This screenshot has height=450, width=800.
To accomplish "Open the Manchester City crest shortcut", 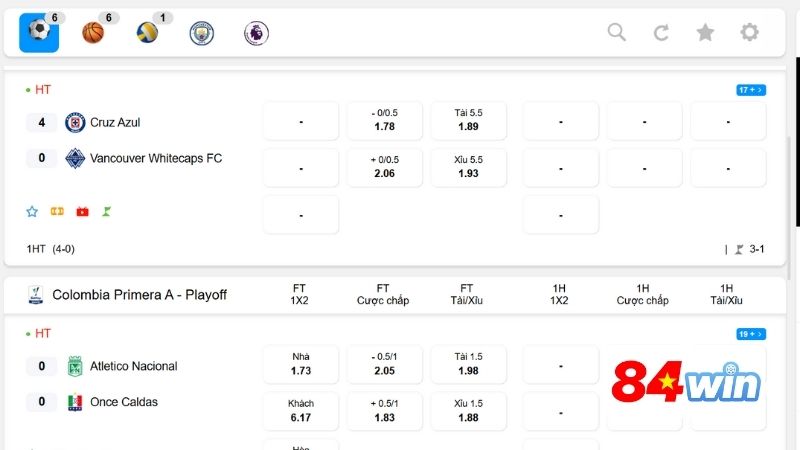I will (x=202, y=33).
